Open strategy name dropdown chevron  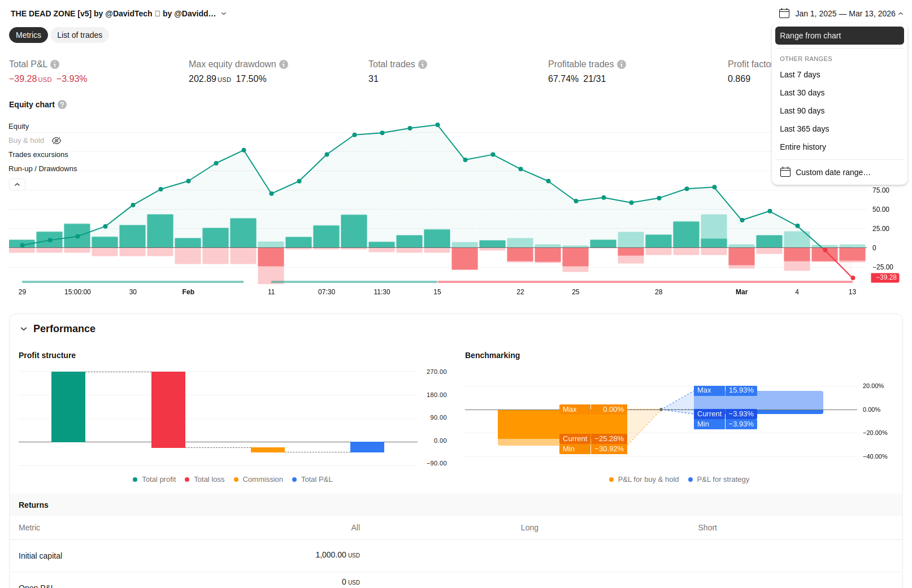[224, 14]
